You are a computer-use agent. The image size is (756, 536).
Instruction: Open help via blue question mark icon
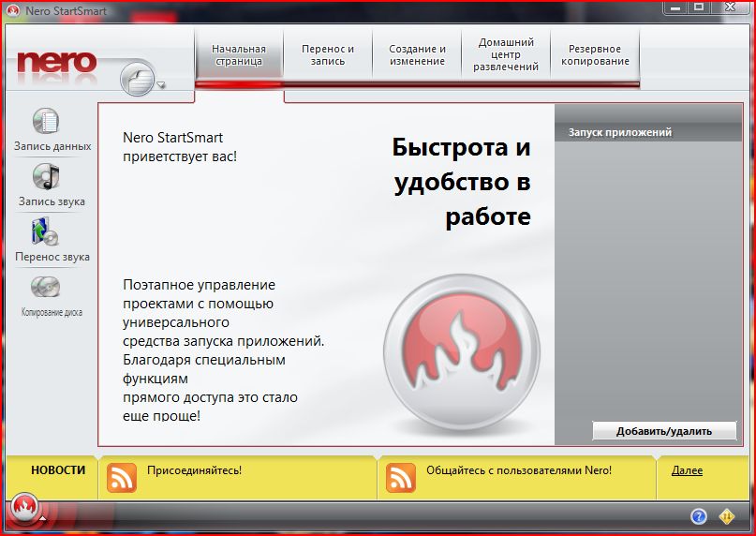pyautogui.click(x=699, y=516)
